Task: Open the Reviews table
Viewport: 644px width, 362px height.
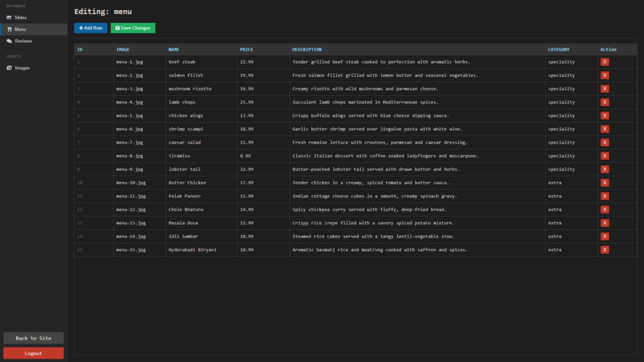Action: point(34,41)
